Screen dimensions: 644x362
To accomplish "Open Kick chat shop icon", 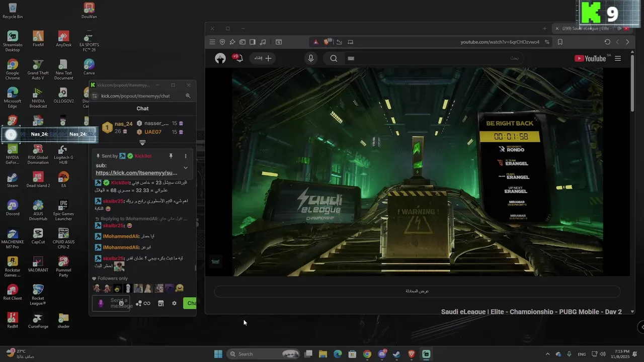I will 161,303.
